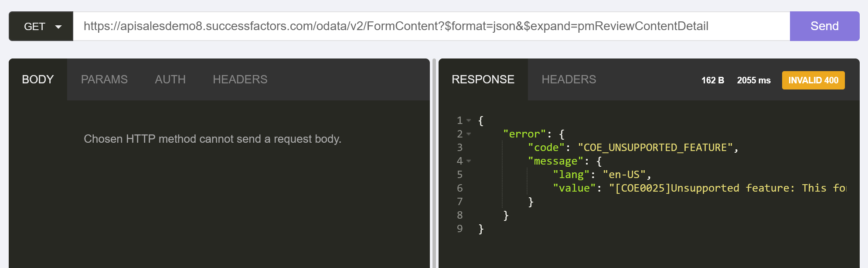Screen dimensions: 868x268
Task: Collapse the "message" object on line 4
Action: tap(469, 161)
